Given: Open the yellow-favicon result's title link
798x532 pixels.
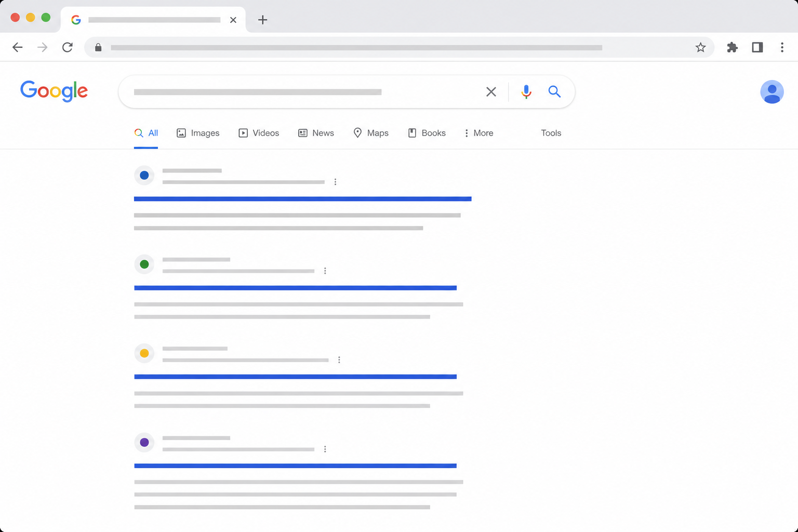Looking at the screenshot, I should [296, 377].
